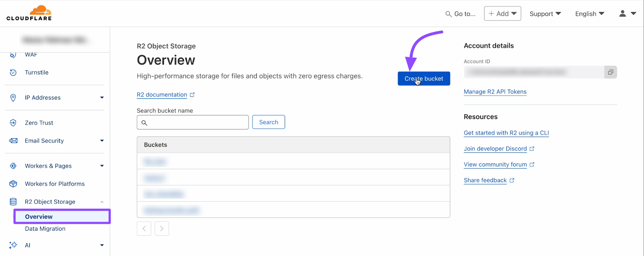Screen dimensions: 644x256
Task: Click the Create bucket button
Action: pyautogui.click(x=424, y=79)
